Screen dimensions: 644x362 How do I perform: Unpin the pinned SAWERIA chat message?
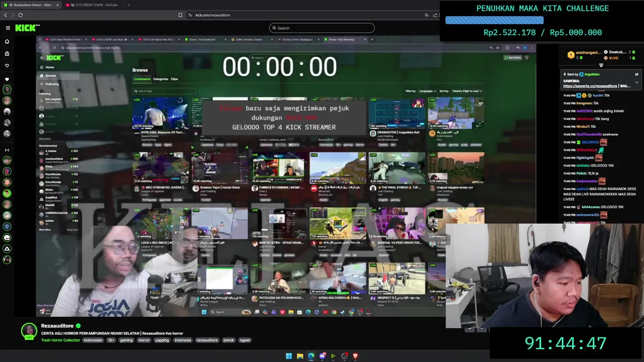(636, 74)
